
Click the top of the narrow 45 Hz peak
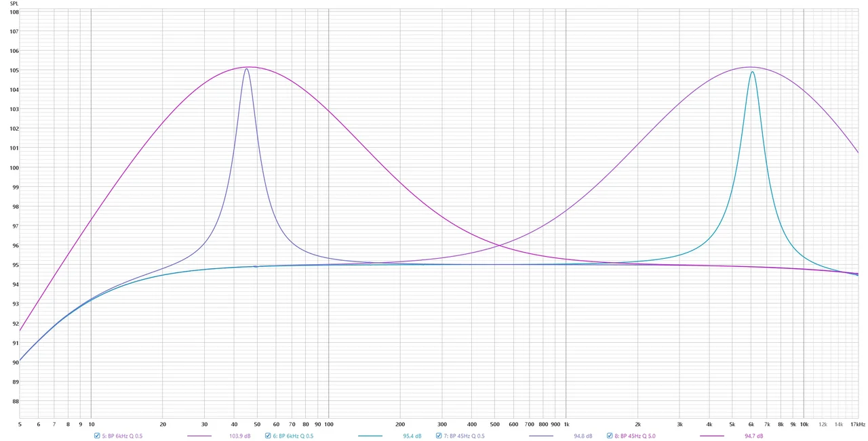pos(247,68)
